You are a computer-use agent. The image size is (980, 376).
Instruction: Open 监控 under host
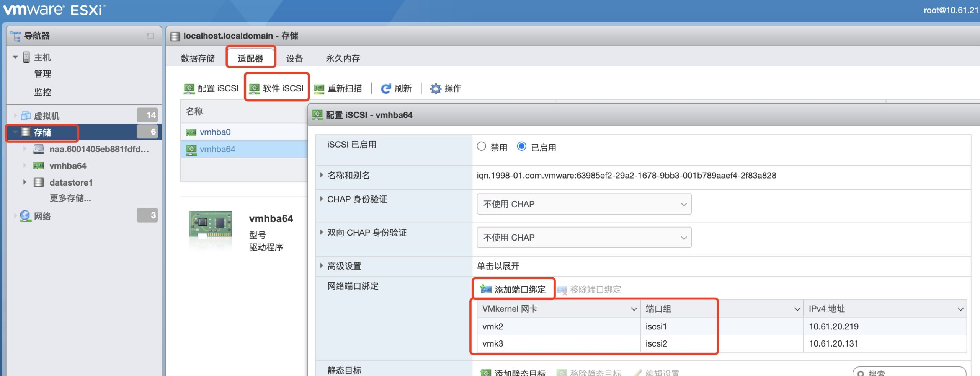(42, 92)
